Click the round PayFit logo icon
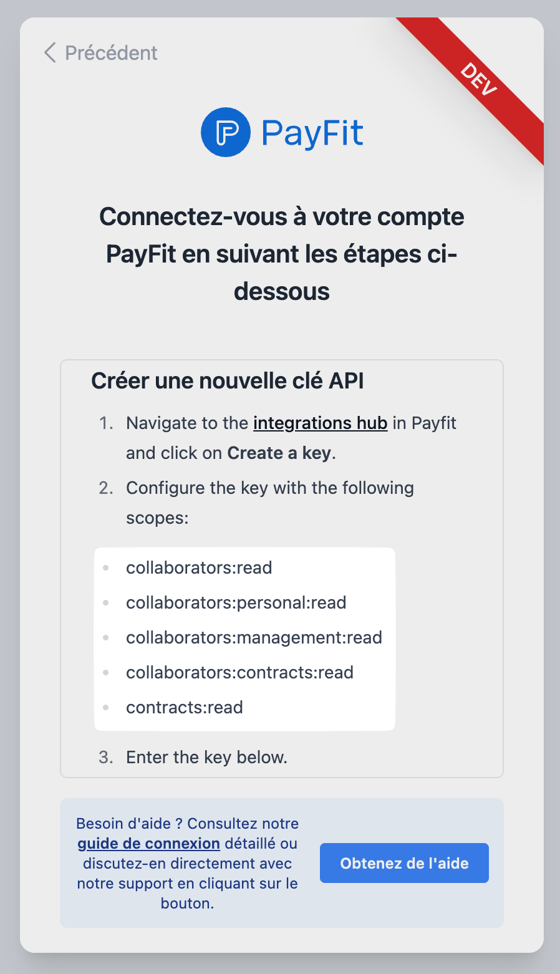The image size is (560, 974). pos(226,132)
